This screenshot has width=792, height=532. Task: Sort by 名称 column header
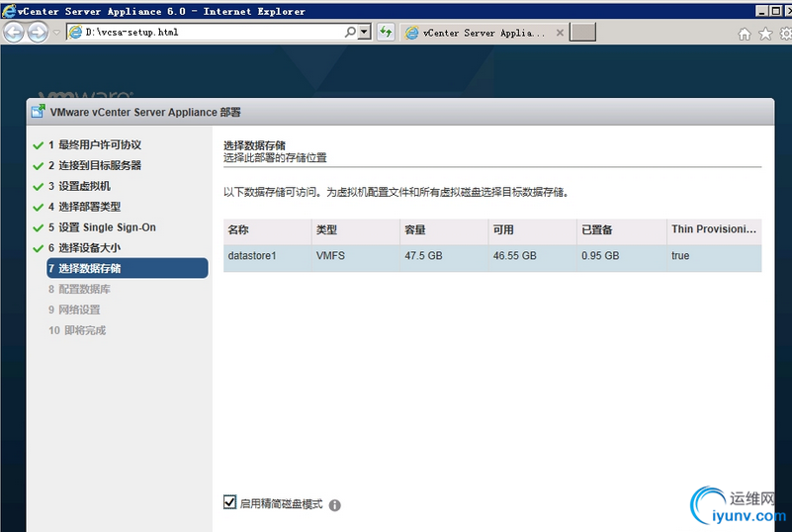coord(267,230)
